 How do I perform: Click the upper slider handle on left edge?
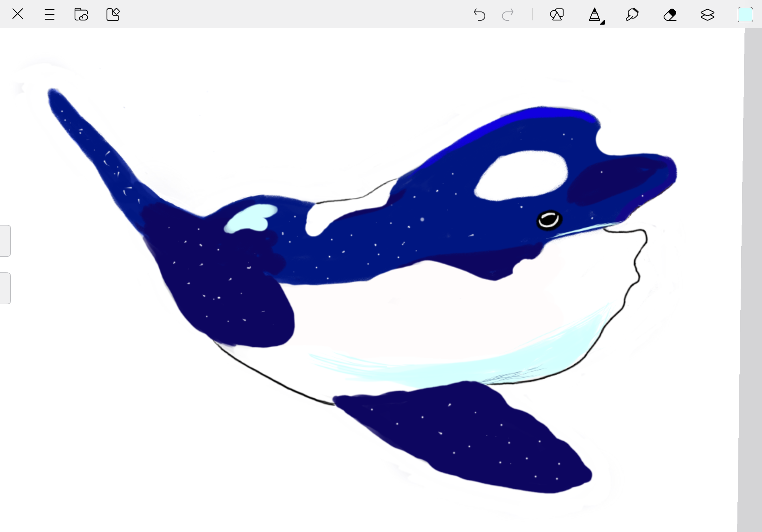coord(5,241)
